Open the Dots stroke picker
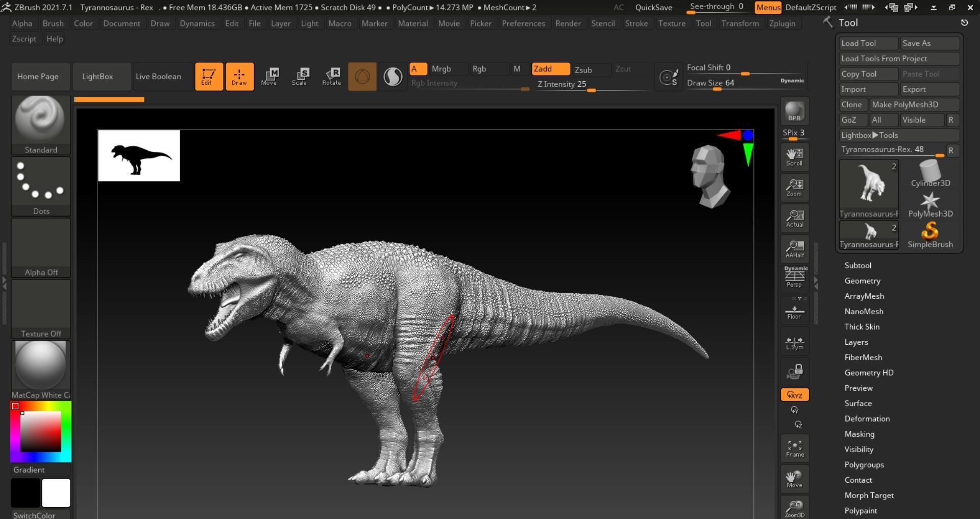This screenshot has height=519, width=980. click(41, 186)
